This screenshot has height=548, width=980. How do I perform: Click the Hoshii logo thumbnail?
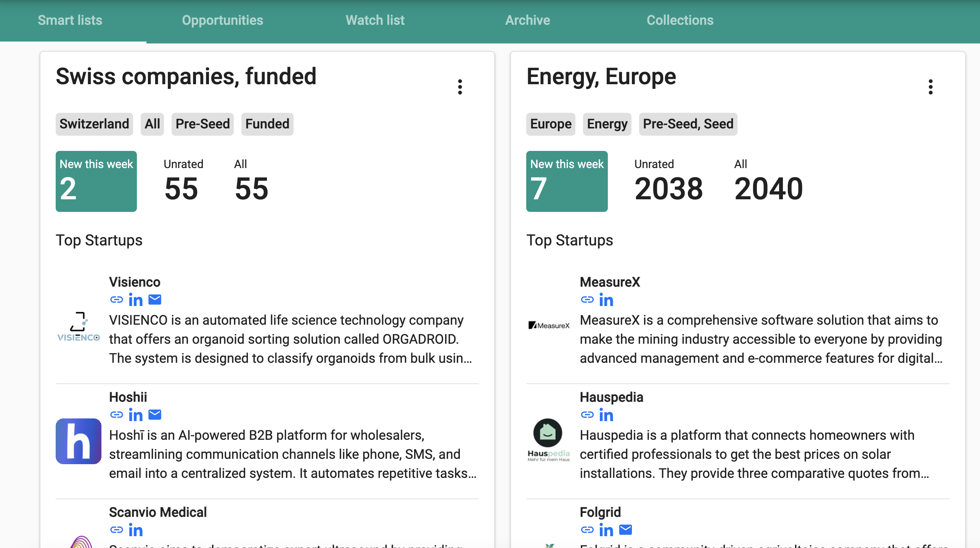click(x=79, y=441)
